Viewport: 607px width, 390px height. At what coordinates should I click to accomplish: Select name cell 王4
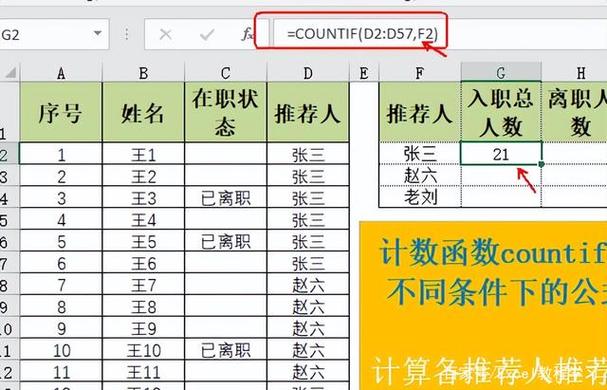pos(143,220)
